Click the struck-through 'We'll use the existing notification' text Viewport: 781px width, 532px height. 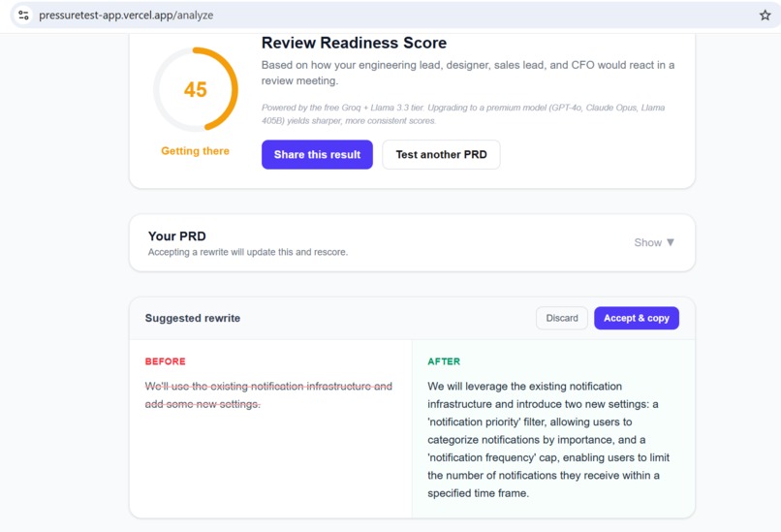pos(268,395)
